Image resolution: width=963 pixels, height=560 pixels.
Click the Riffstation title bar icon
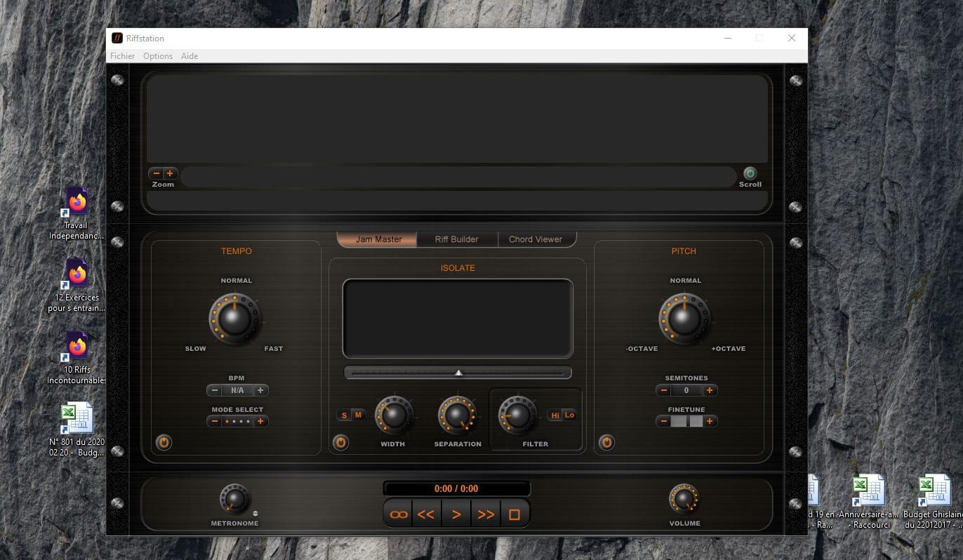pos(117,38)
